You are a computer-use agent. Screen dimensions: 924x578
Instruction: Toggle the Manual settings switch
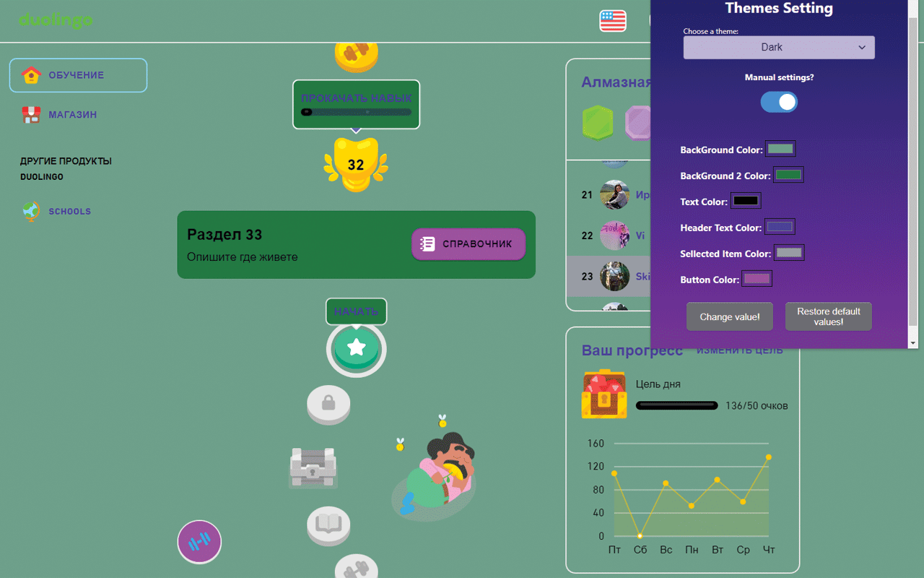779,102
